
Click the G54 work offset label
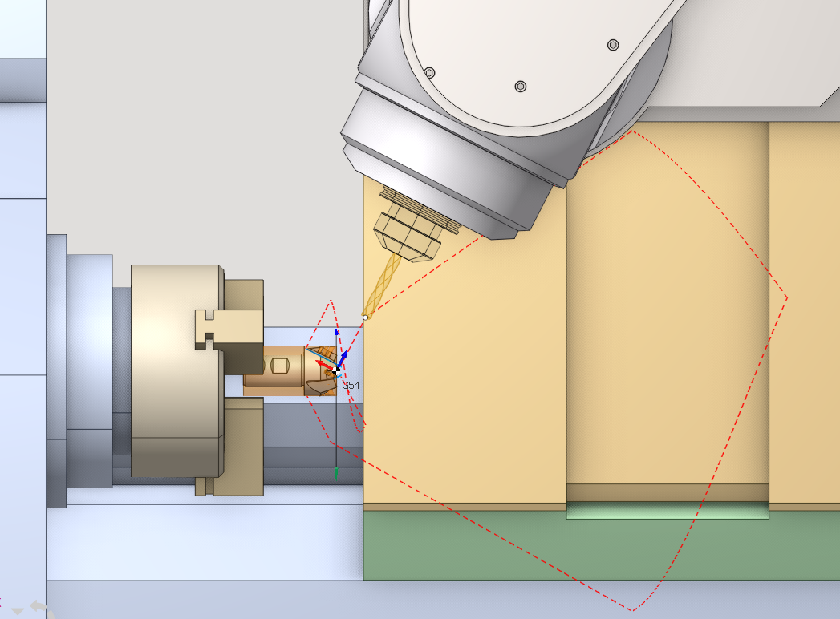pyautogui.click(x=351, y=386)
